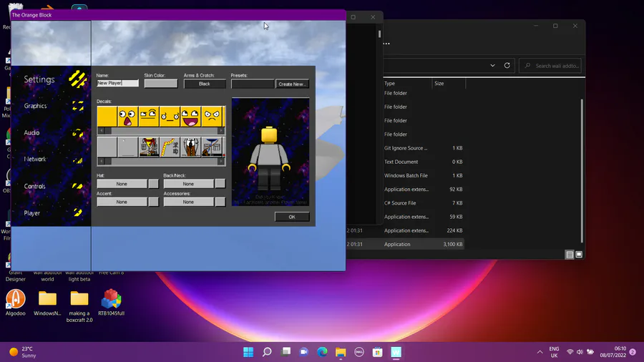Select the plain grey torso decal

[x=107, y=147]
